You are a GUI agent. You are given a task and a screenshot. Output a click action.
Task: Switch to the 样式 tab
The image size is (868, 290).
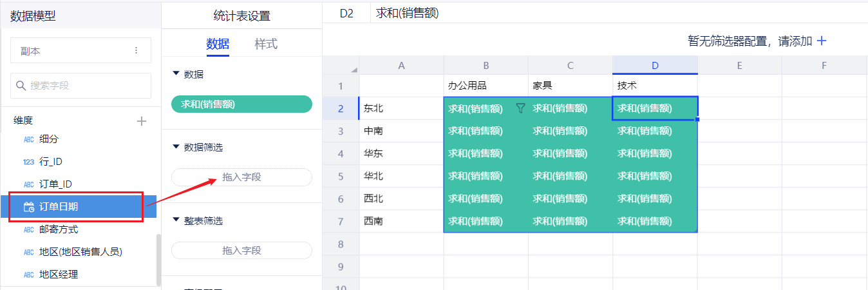point(266,44)
